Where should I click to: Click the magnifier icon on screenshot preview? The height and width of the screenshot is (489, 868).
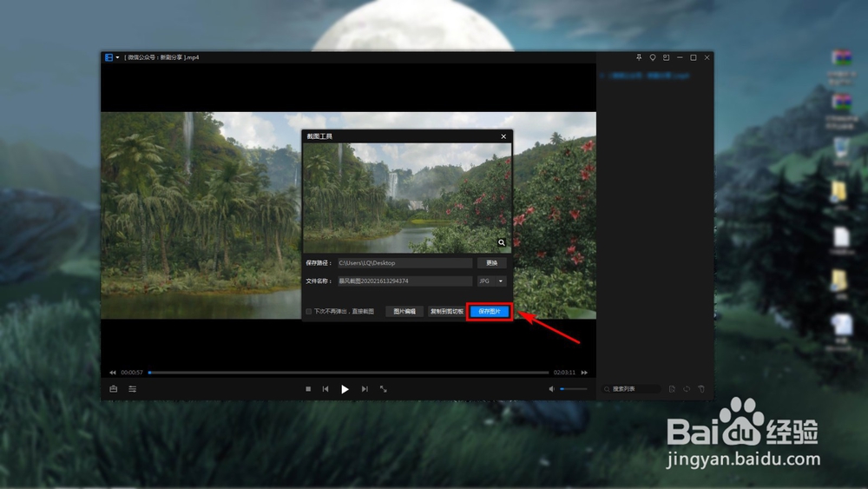pyautogui.click(x=502, y=242)
